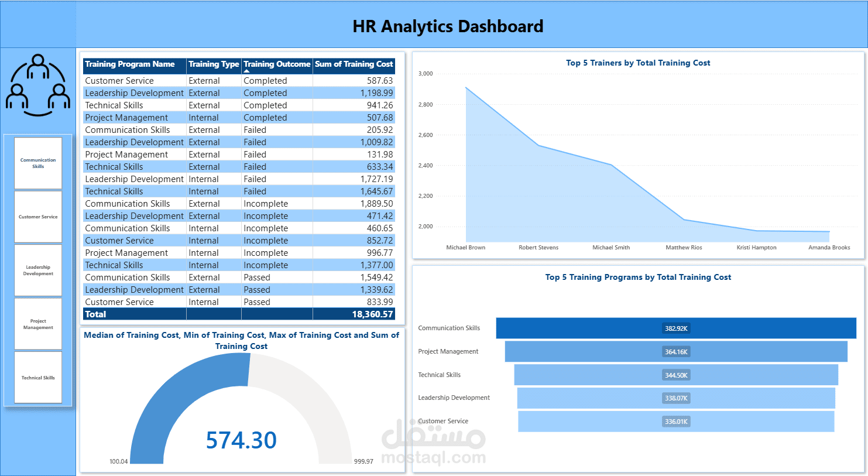The image size is (868, 476).
Task: Click the Robert Stevens axis label
Action: point(538,248)
